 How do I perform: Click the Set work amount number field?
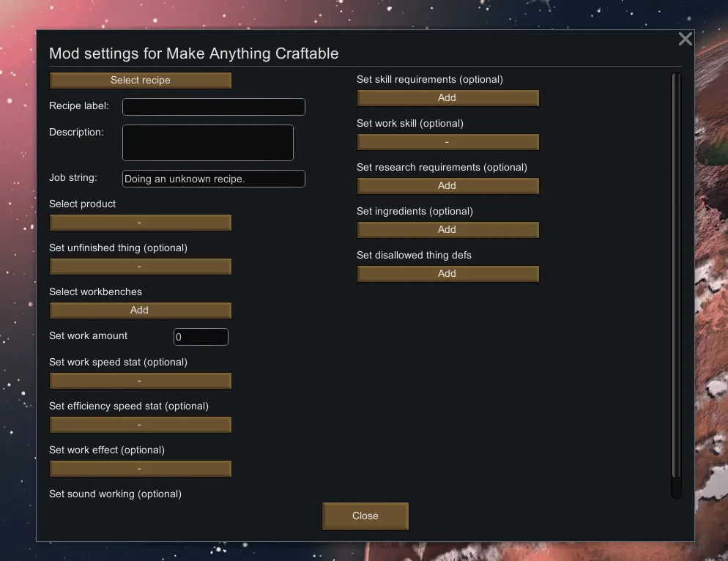click(201, 337)
